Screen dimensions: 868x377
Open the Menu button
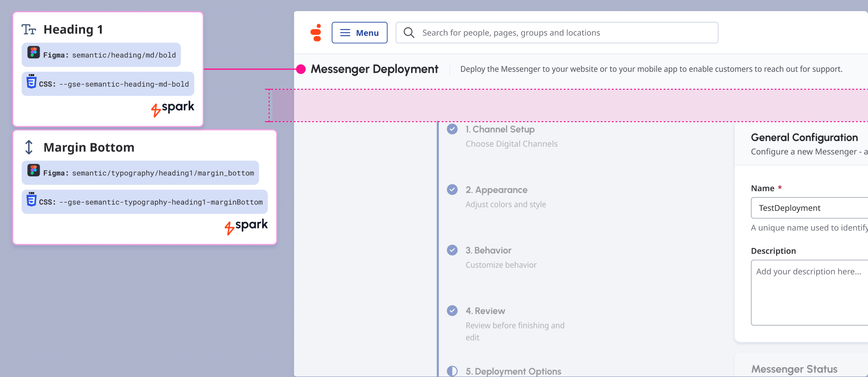[359, 33]
